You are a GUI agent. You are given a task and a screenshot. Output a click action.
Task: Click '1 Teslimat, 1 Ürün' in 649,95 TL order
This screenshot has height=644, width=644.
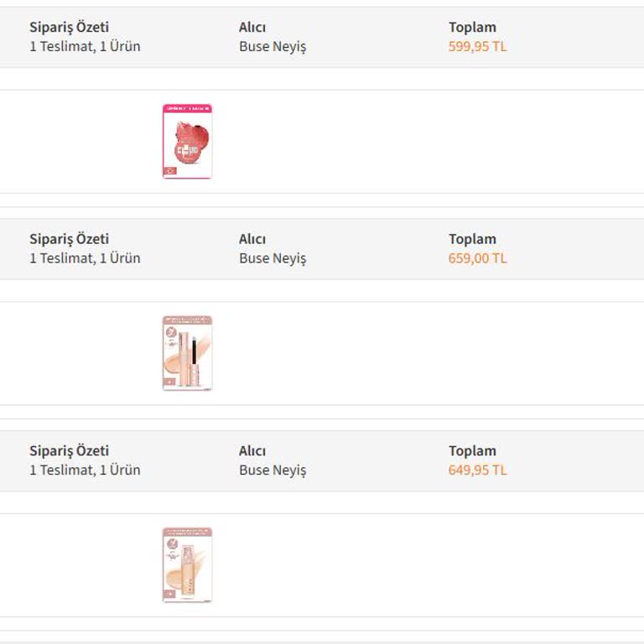coord(85,470)
